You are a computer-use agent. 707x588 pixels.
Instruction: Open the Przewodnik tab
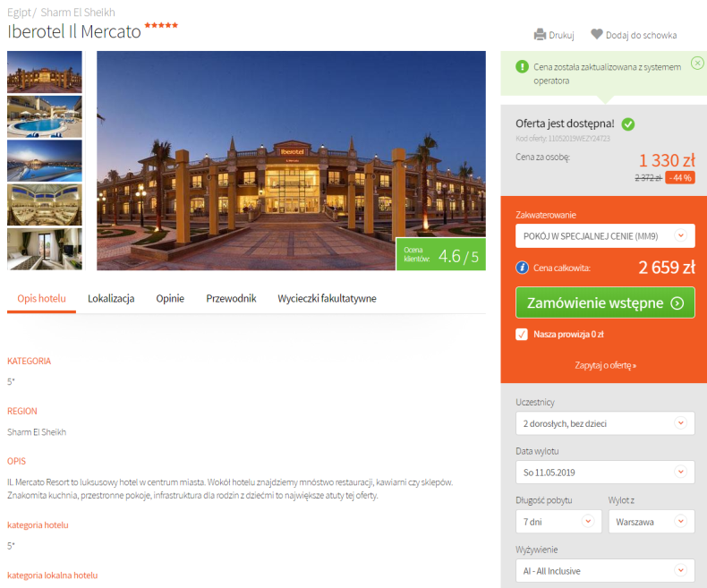pos(231,299)
